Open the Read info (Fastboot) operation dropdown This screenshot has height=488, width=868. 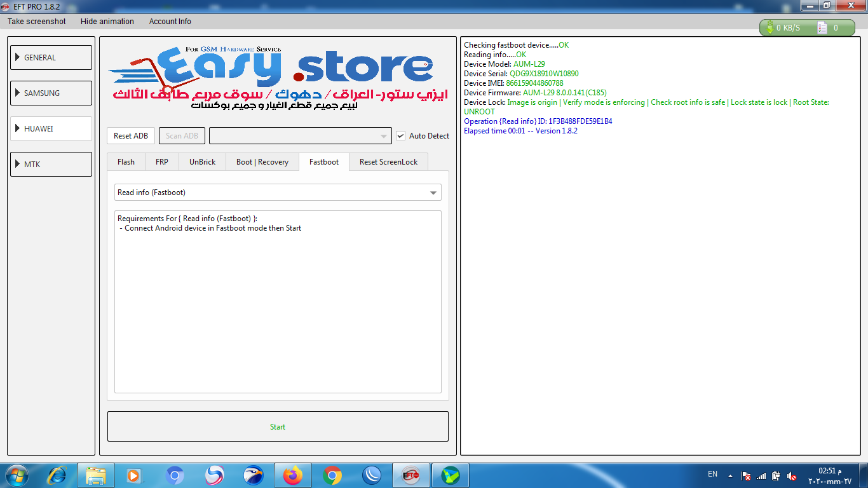coord(278,193)
